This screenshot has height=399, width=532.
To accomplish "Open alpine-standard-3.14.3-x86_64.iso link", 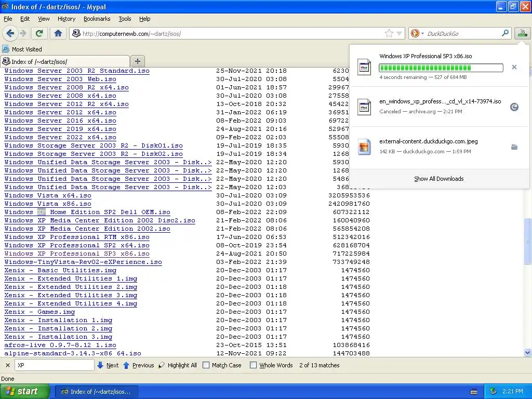I will click(73, 353).
